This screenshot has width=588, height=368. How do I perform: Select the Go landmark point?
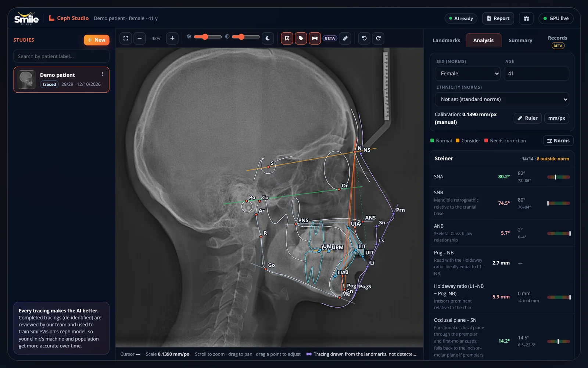(x=265, y=269)
